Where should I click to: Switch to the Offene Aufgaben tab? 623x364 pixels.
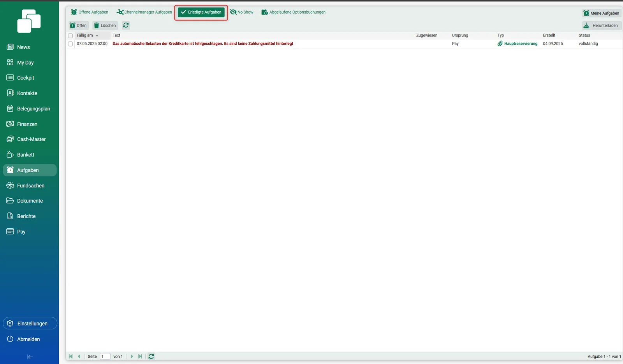(x=90, y=12)
